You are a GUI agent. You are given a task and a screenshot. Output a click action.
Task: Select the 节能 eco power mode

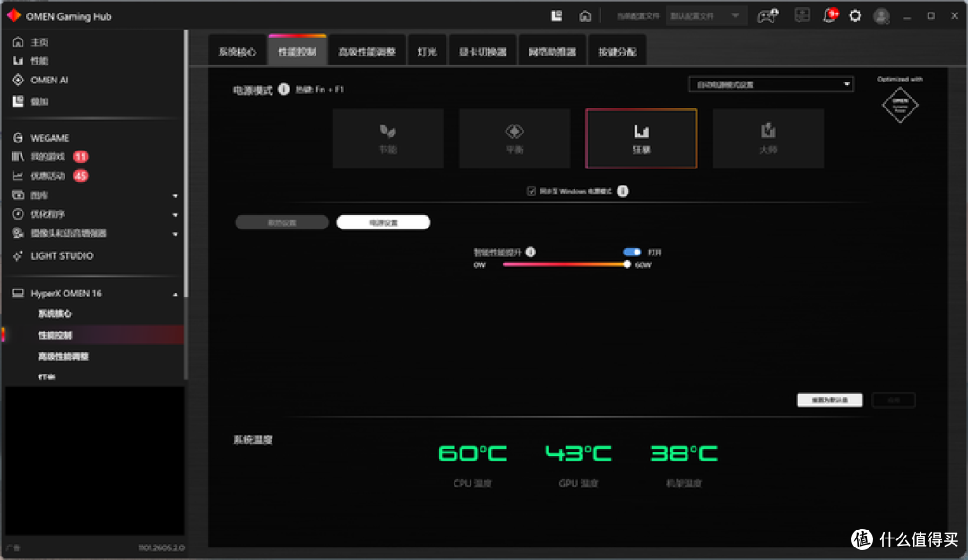click(x=388, y=138)
